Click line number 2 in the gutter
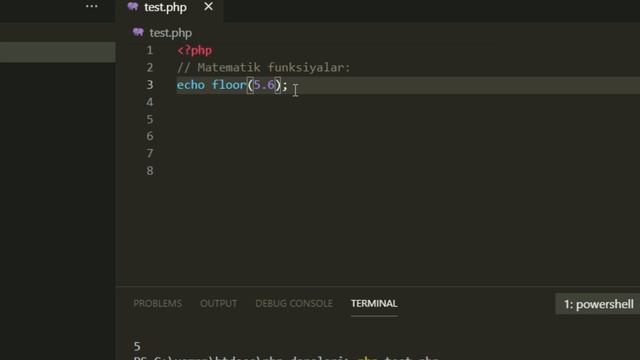 (x=150, y=67)
